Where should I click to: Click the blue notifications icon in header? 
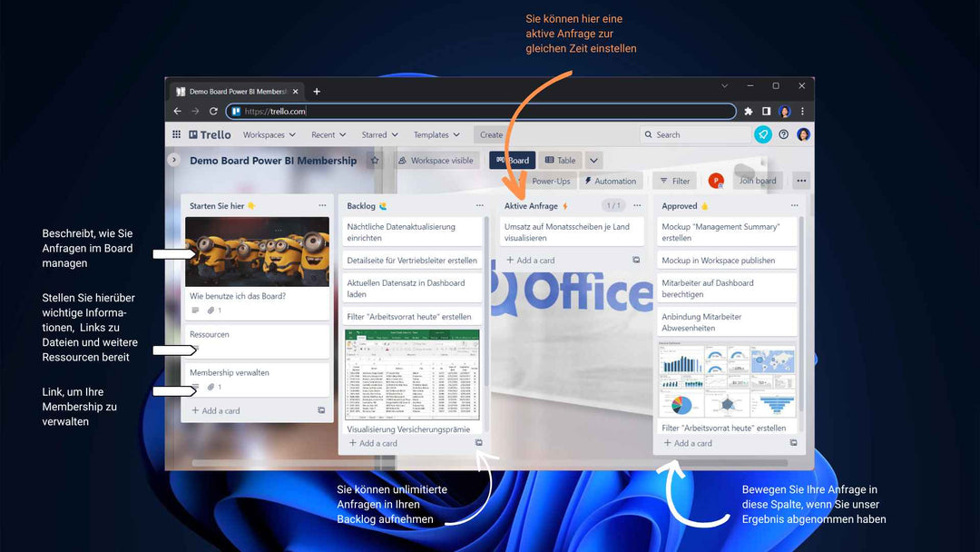pos(763,134)
